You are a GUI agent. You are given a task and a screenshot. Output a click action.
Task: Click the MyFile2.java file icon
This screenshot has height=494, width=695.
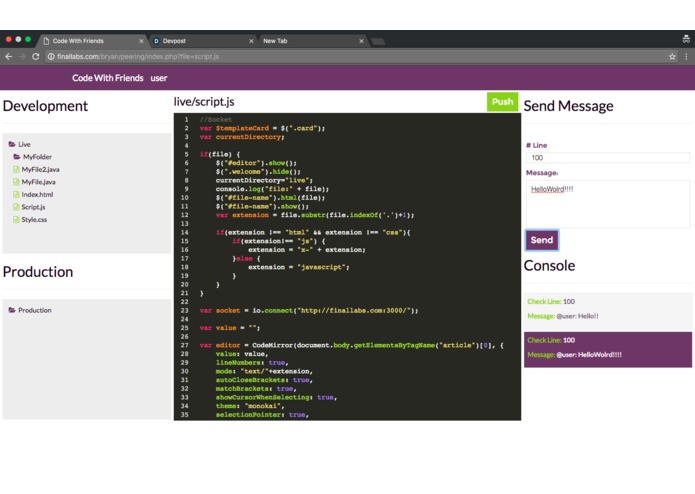click(16, 169)
